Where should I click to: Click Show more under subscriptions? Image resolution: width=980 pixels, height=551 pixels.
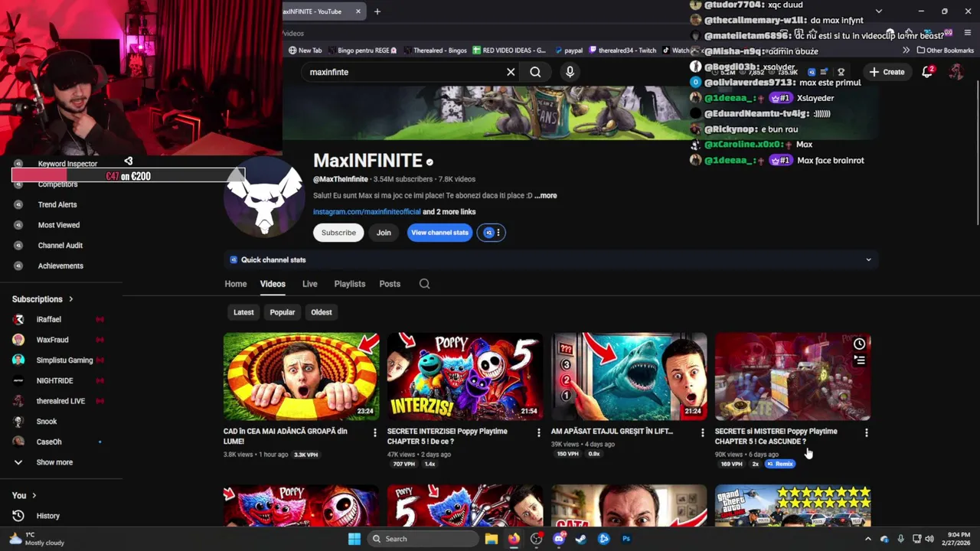[54, 462]
